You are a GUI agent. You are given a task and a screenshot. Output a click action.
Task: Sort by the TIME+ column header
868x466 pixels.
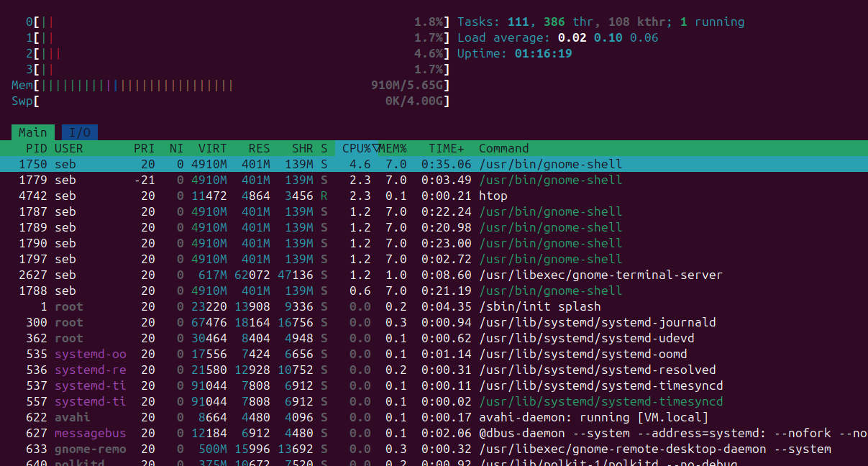447,148
